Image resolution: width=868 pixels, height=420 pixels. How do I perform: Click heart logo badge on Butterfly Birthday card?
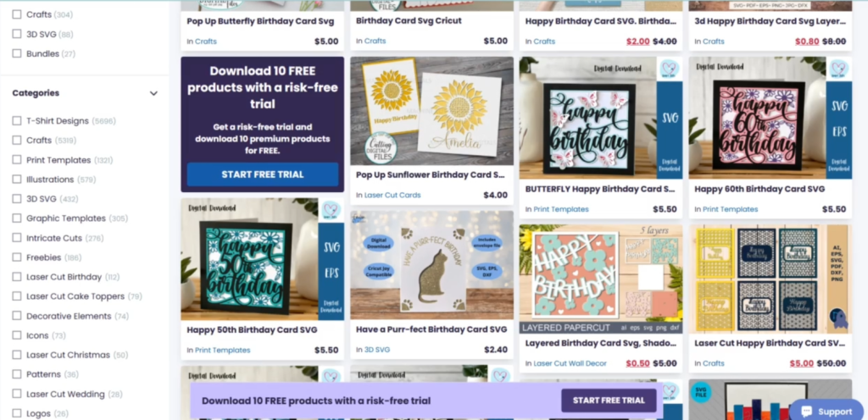click(x=670, y=69)
